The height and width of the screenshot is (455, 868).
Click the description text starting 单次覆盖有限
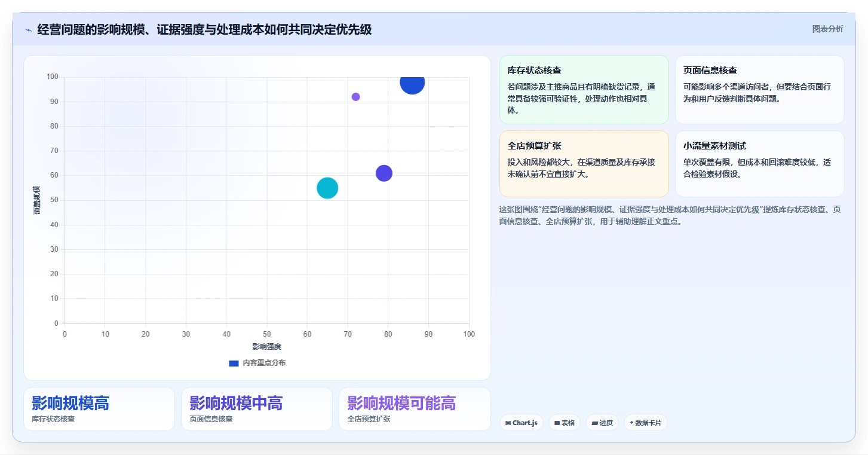pos(757,168)
